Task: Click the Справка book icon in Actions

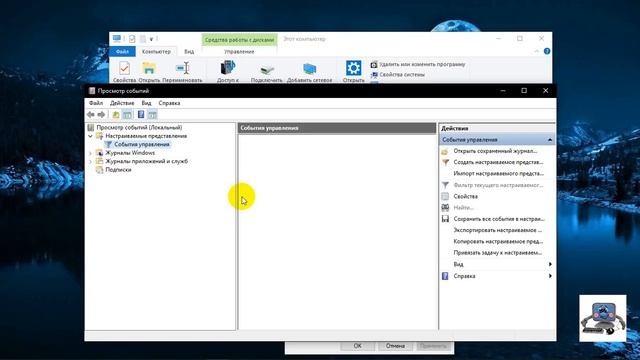Action: pos(445,276)
